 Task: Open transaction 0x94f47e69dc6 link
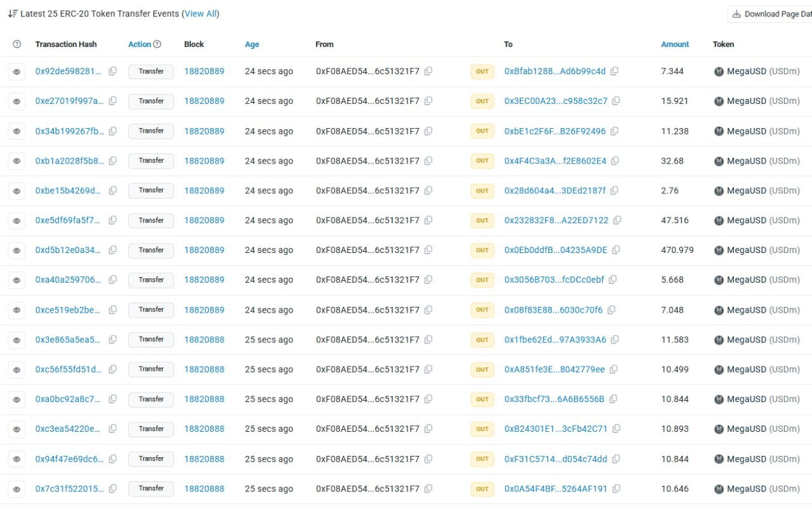pyautogui.click(x=69, y=458)
